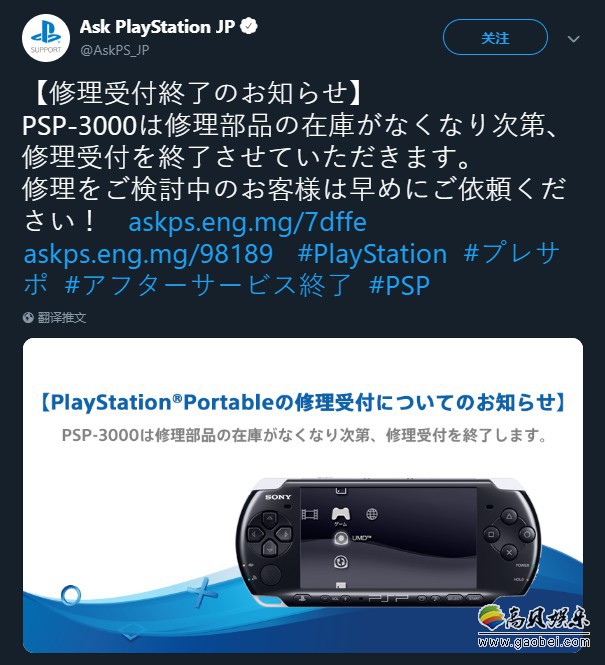Click the globe network icon on PSP screen
605x665 pixels.
point(372,514)
